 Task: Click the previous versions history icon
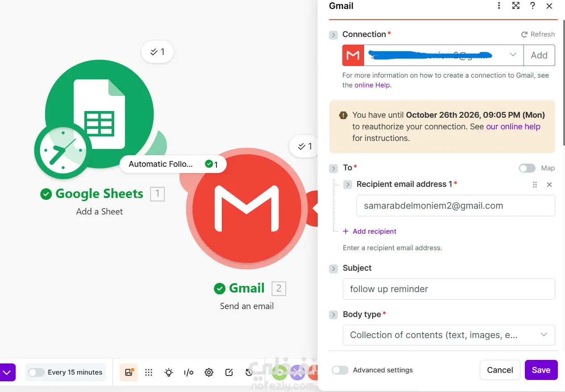(x=249, y=372)
